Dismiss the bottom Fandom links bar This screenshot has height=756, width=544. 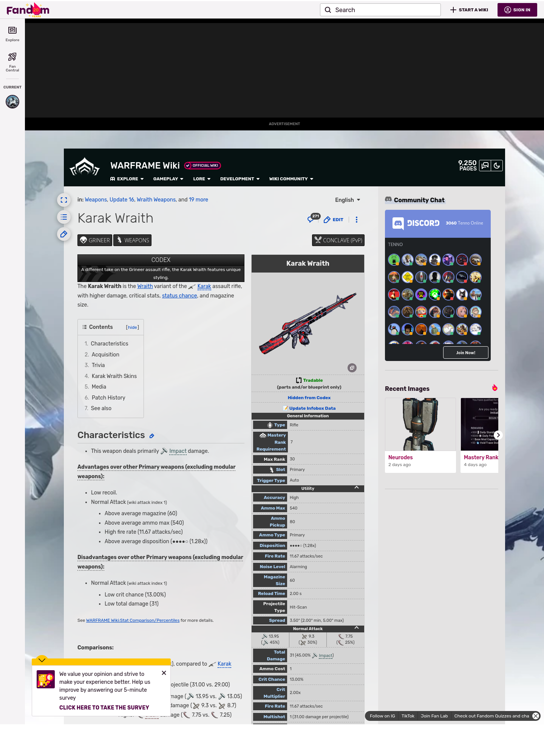click(x=536, y=716)
